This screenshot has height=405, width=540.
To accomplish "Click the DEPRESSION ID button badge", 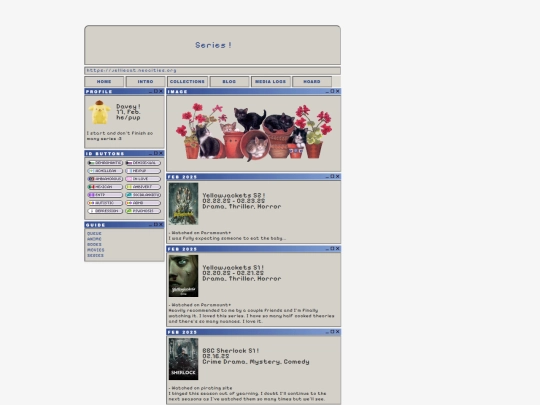I will tap(105, 211).
